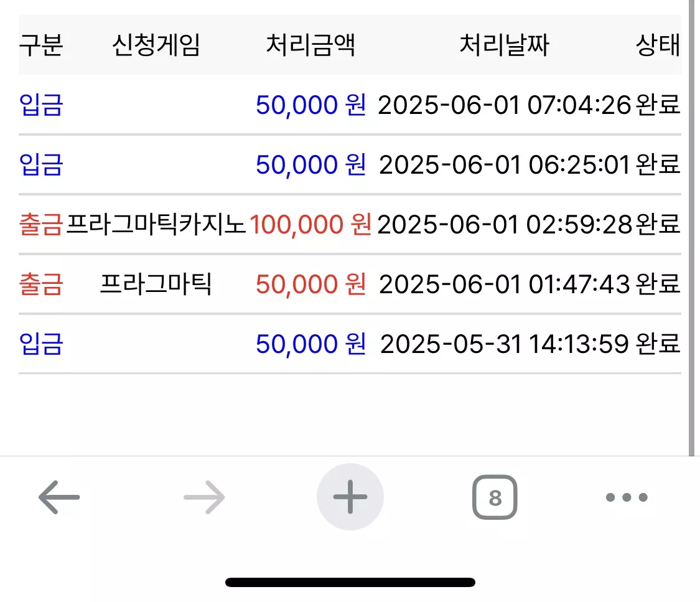The width and height of the screenshot is (700, 602).
Task: Click the 처리날짜 column header
Action: [504, 45]
